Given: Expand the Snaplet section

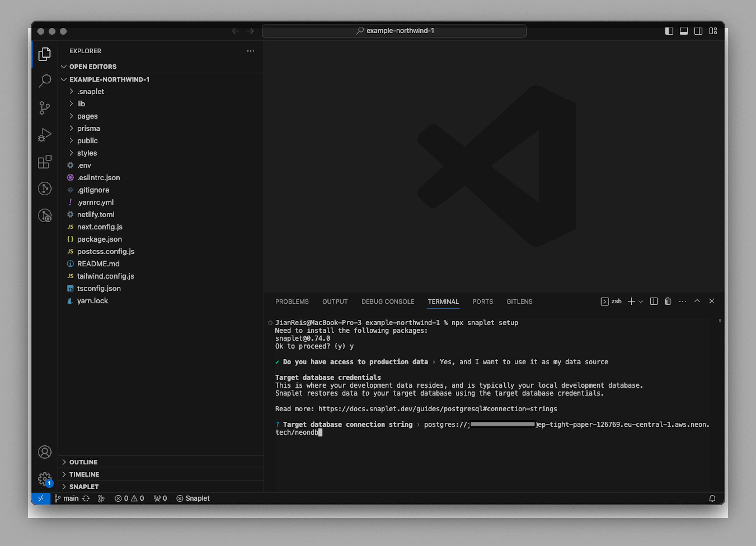Looking at the screenshot, I should [x=161, y=487].
